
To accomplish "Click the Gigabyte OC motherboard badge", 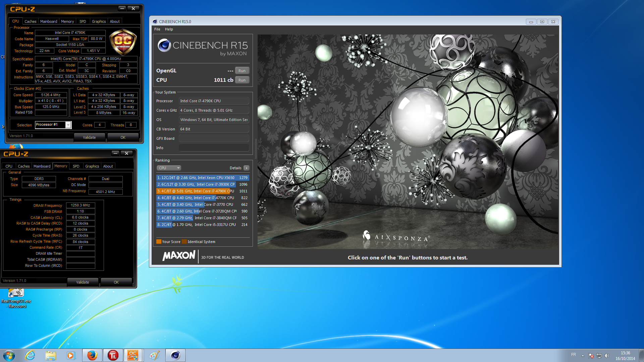I will [x=122, y=42].
